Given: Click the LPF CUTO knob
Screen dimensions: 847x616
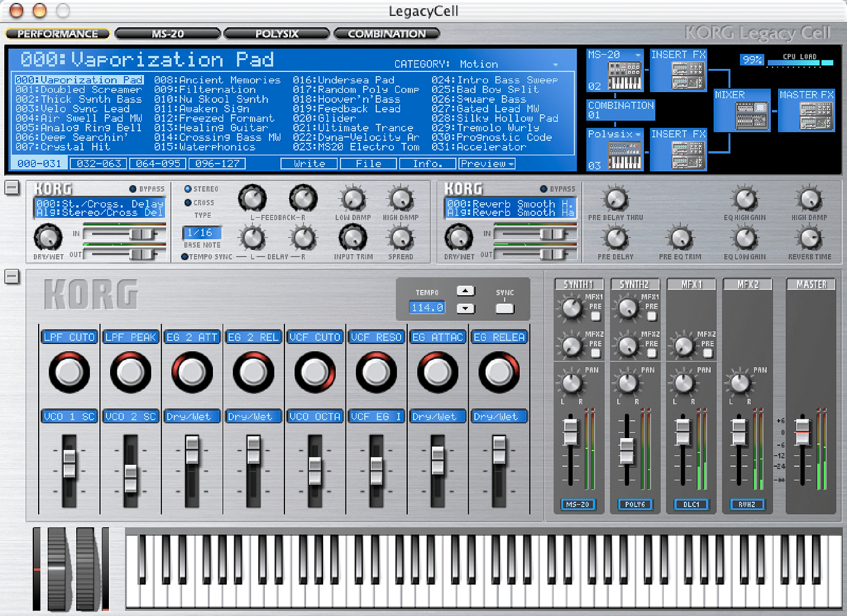Looking at the screenshot, I should (x=69, y=372).
